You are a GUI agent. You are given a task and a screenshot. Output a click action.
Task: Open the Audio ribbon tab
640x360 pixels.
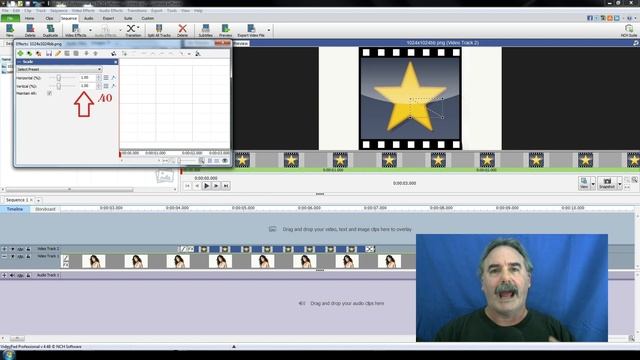89,18
